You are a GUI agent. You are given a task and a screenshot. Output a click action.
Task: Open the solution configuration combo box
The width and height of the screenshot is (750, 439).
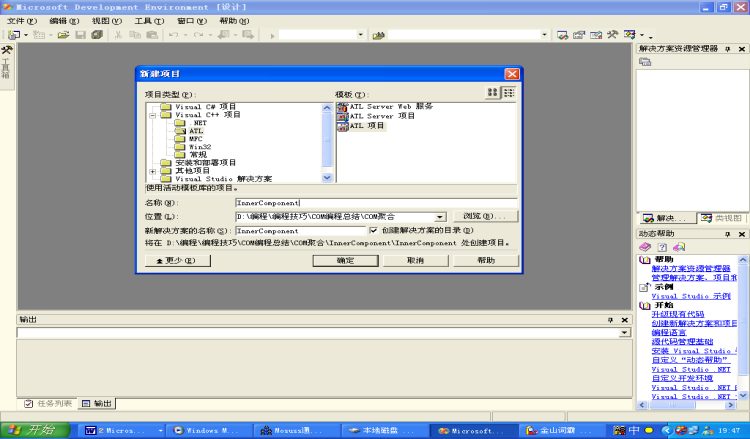coord(321,35)
